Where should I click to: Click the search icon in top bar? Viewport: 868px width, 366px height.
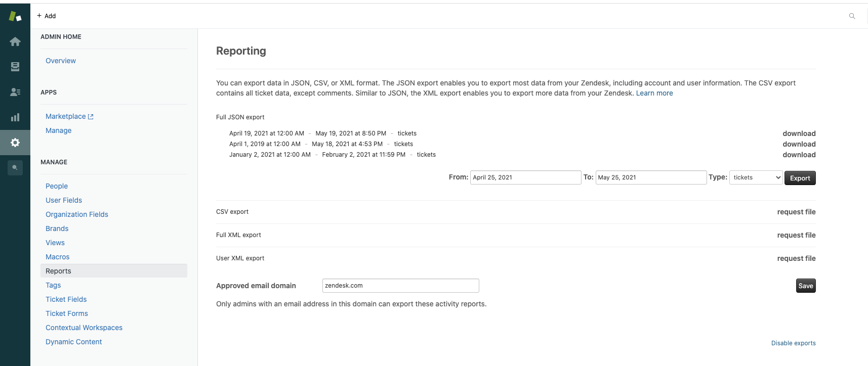pyautogui.click(x=852, y=16)
